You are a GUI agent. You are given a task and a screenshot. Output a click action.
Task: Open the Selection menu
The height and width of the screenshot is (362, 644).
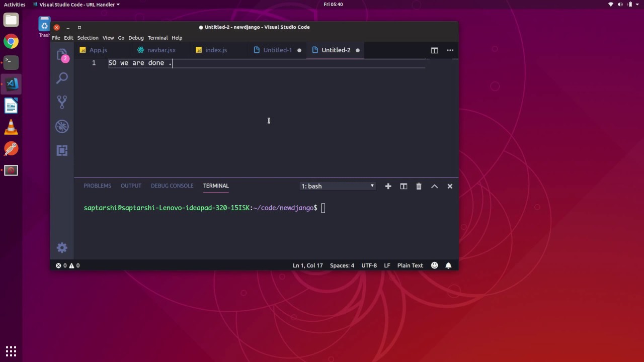pyautogui.click(x=88, y=38)
